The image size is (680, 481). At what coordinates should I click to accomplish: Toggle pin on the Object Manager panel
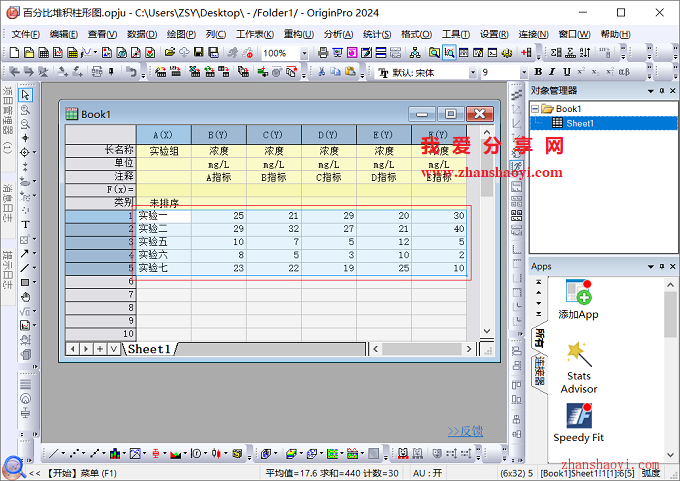pyautogui.click(x=662, y=91)
